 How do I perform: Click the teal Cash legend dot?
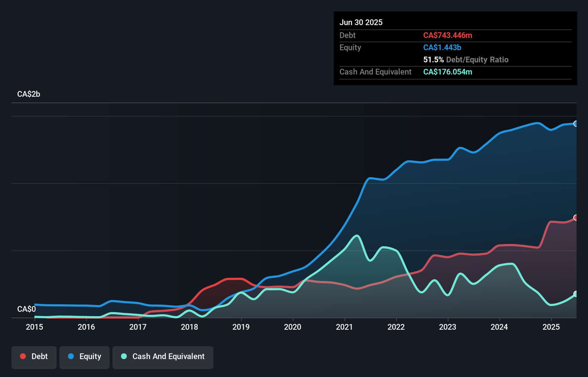tap(124, 356)
